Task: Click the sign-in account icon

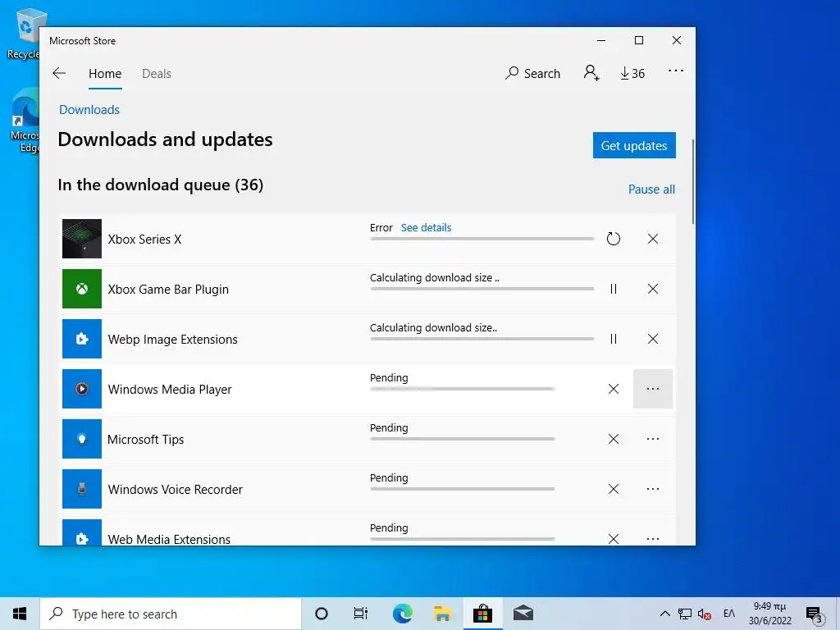Action: [x=591, y=73]
